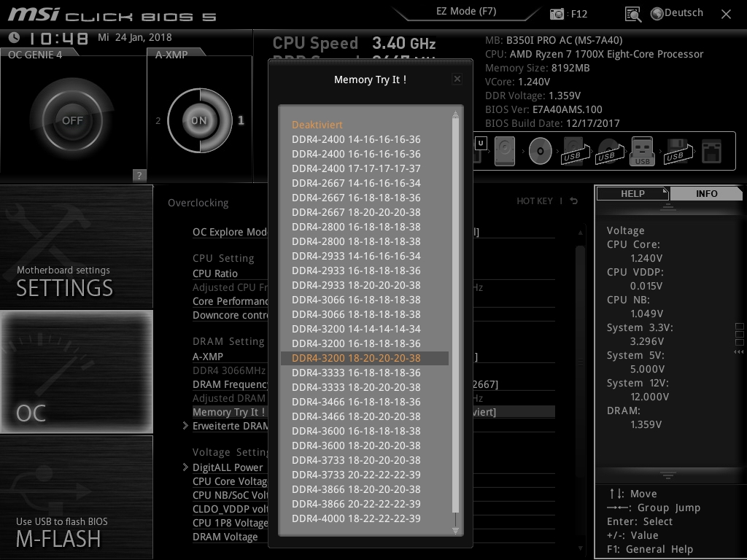Click the optical disc boot device icon

point(541,152)
